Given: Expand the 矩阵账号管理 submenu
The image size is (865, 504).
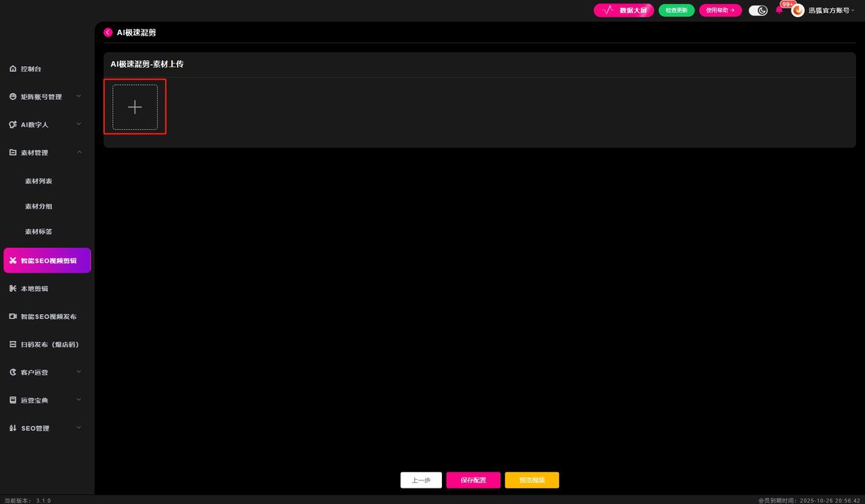Looking at the screenshot, I should [x=78, y=97].
